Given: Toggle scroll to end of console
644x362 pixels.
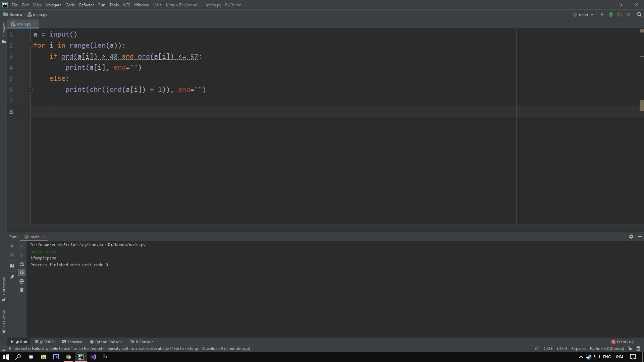Looking at the screenshot, I should coord(22,273).
